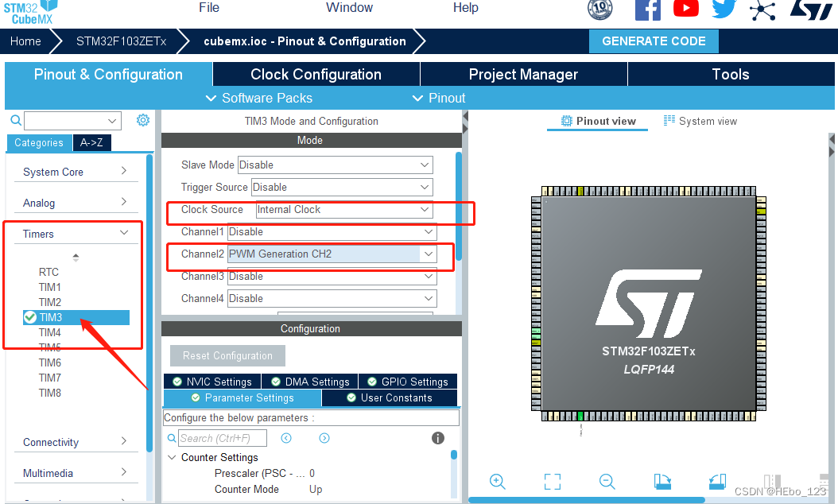The height and width of the screenshot is (504, 838).
Task: Open the User Constants tab
Action: (389, 397)
